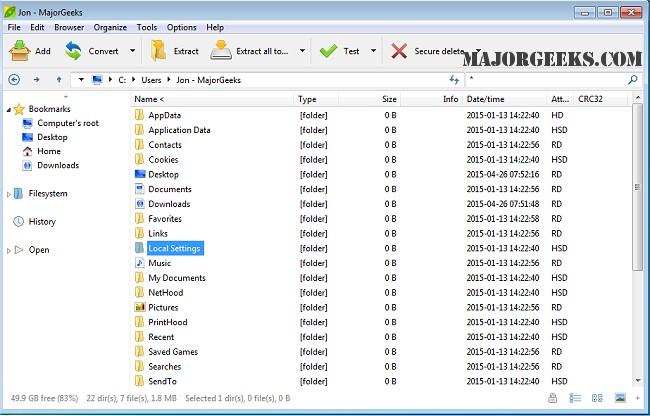This screenshot has width=650, height=416.
Task: Open the dropdown arrow next to Test
Action: [373, 50]
